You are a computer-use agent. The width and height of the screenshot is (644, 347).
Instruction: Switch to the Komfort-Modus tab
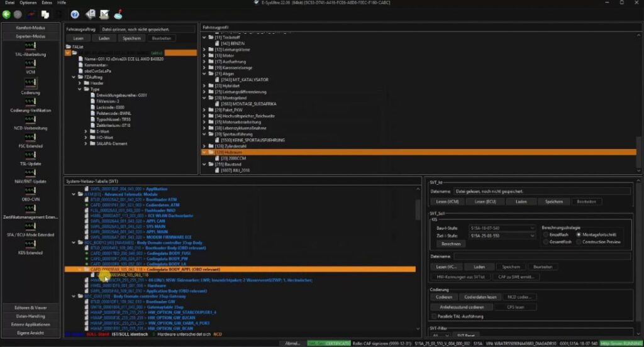coord(30,28)
